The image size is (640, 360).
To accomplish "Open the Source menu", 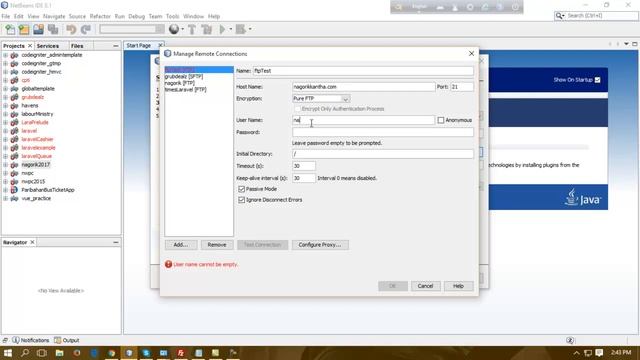I will [x=77, y=16].
